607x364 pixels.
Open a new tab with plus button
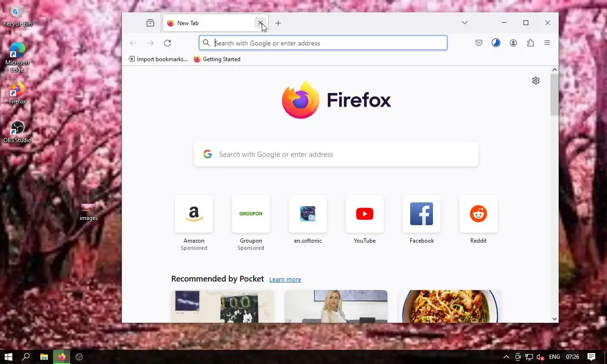[278, 23]
